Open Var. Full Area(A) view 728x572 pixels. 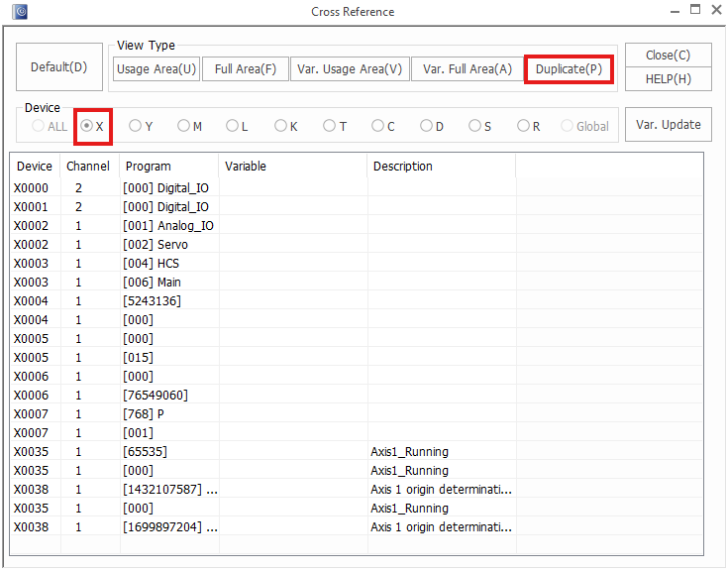467,69
